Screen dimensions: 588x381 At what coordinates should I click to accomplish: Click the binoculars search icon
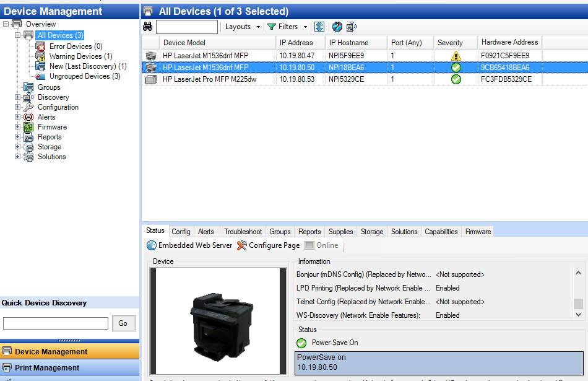pyautogui.click(x=148, y=27)
